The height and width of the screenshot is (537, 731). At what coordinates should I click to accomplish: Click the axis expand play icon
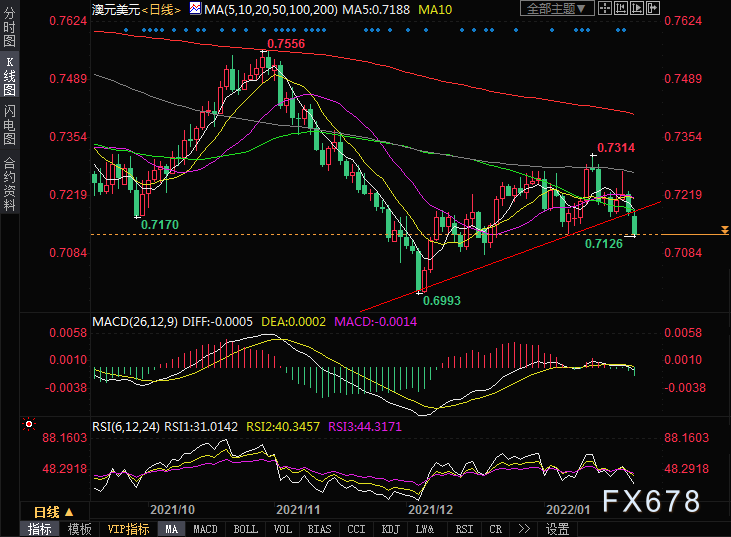636,8
